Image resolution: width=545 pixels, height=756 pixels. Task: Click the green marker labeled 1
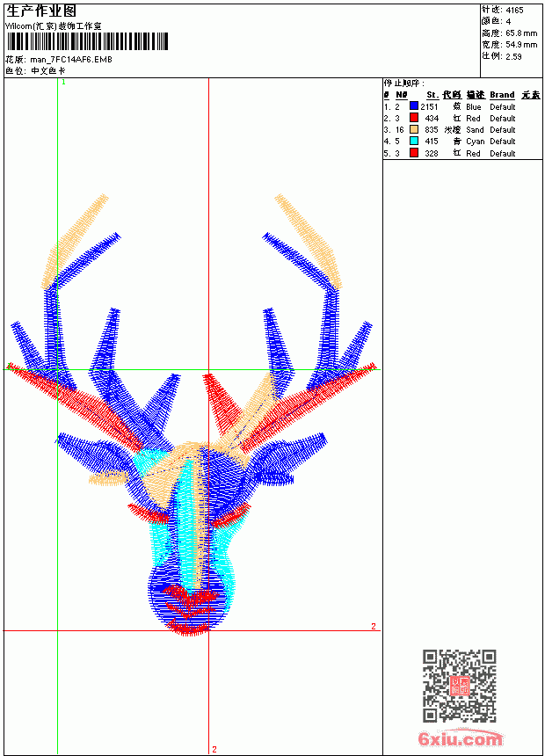63,83
